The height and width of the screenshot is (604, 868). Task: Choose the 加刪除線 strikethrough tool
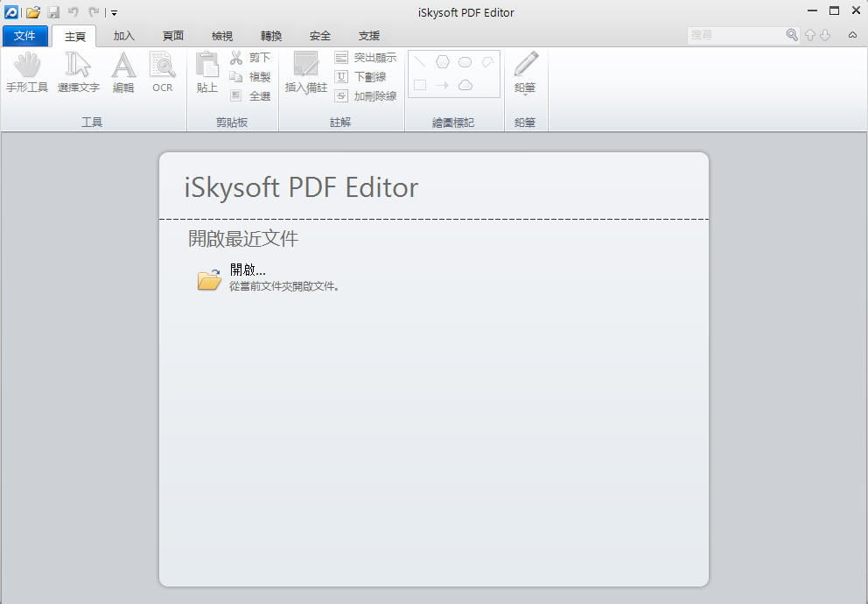(366, 95)
